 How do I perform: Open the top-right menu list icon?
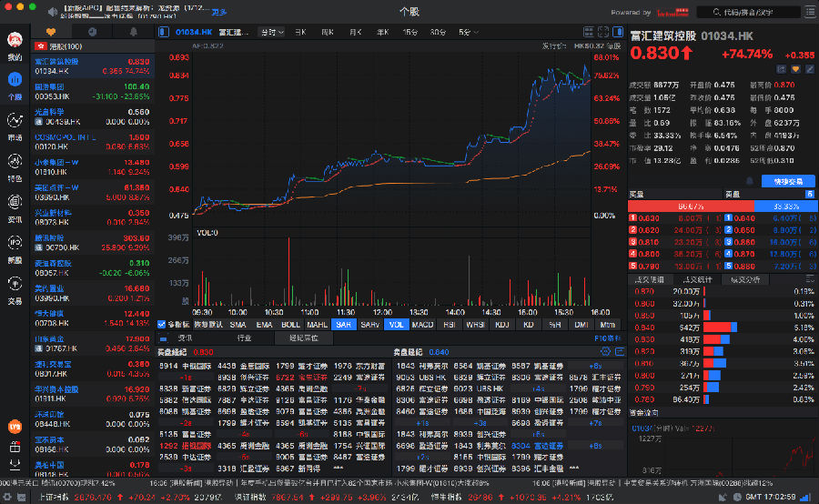(x=810, y=12)
